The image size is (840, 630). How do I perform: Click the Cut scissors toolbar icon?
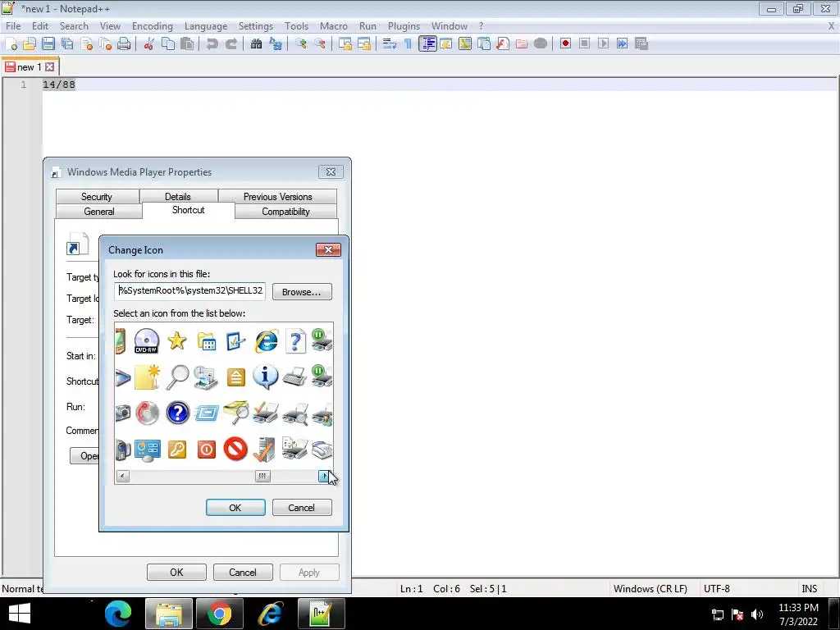pyautogui.click(x=149, y=44)
